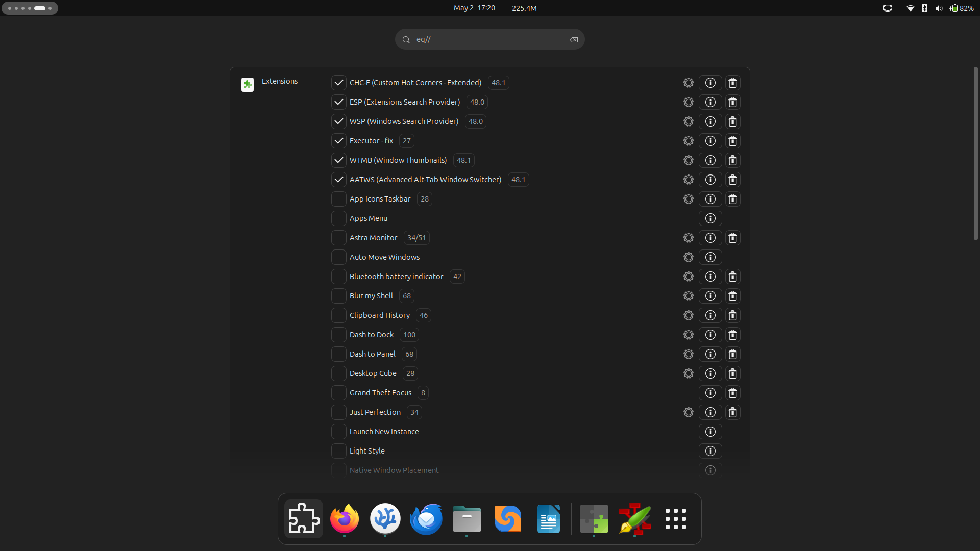The height and width of the screenshot is (551, 980).
Task: Uncheck ESP Extensions Search Provider
Action: pyautogui.click(x=338, y=102)
